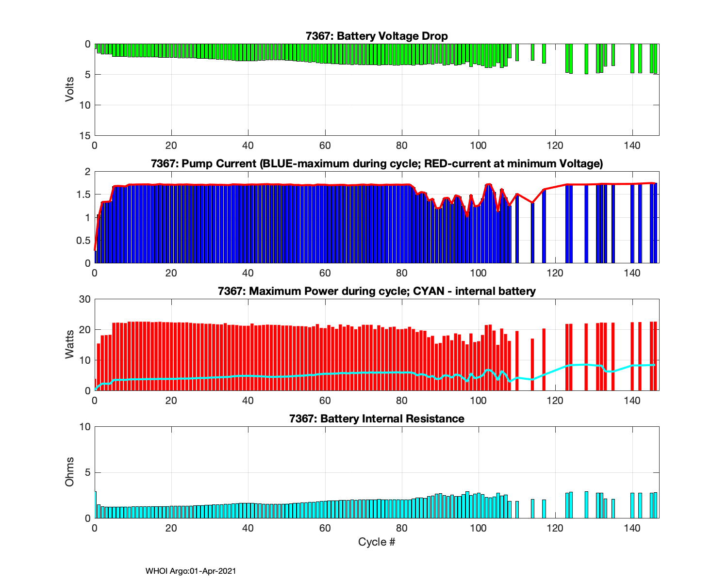Click the 5 tick on Ohms axis

coord(88,472)
